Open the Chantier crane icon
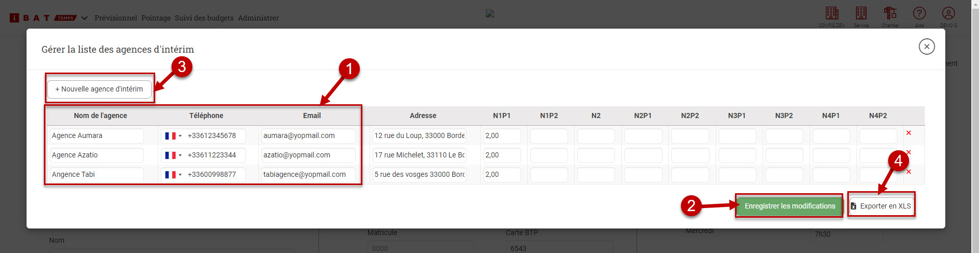Screen dimensions: 980x253 click(890, 13)
